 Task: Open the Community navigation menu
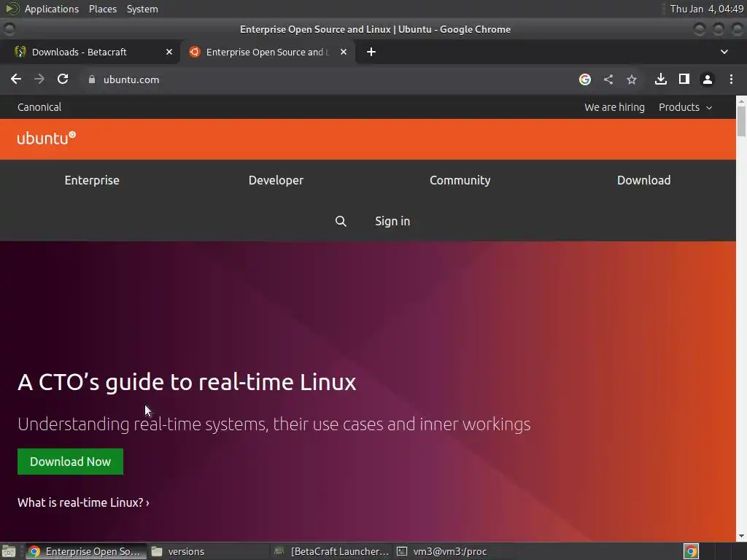coord(460,180)
